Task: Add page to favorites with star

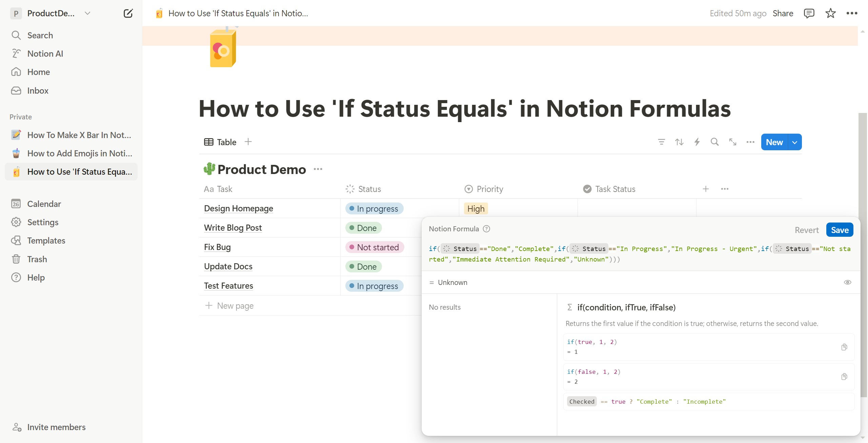Action: click(x=830, y=13)
